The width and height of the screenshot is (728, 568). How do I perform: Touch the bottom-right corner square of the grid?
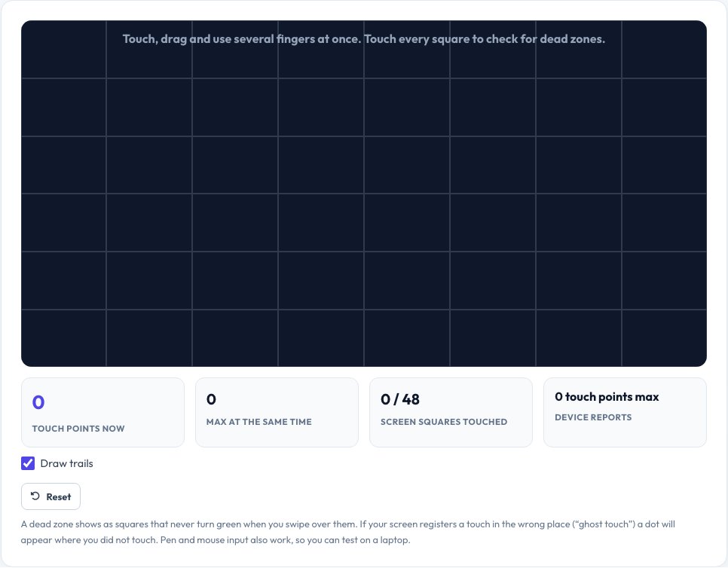tap(665, 338)
